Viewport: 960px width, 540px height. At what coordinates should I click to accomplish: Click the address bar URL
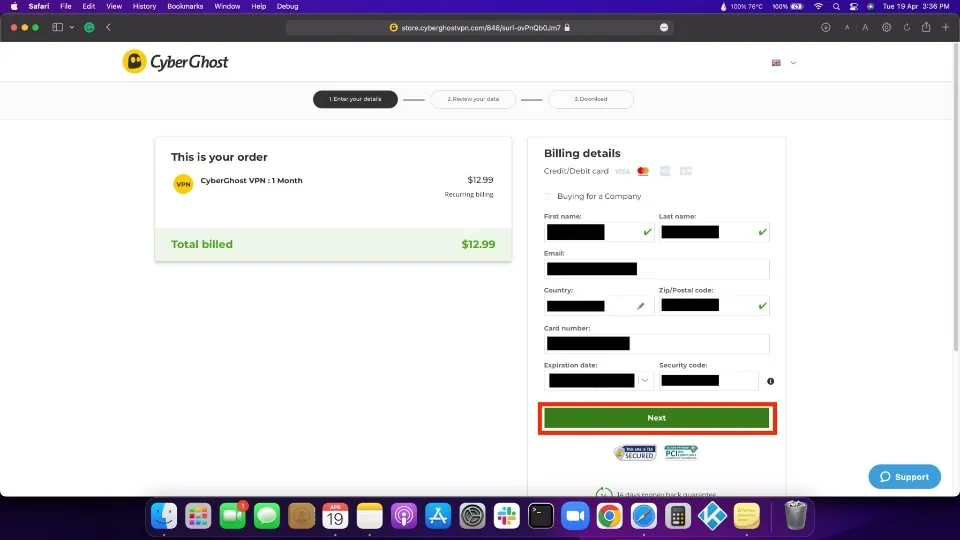click(x=481, y=28)
